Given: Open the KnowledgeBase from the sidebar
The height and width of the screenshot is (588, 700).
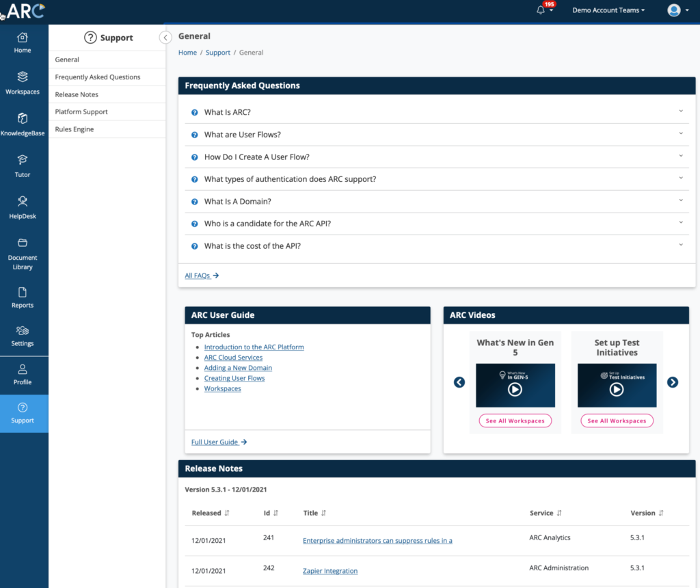Looking at the screenshot, I should coord(23,124).
